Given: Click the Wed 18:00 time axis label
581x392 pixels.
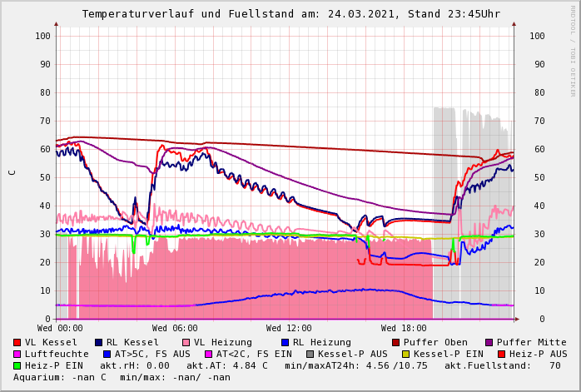Looking at the screenshot, I should pyautogui.click(x=403, y=328).
